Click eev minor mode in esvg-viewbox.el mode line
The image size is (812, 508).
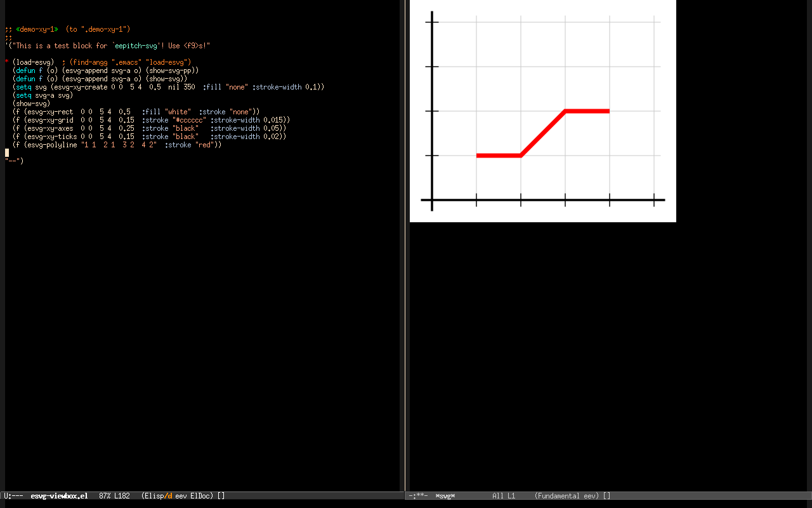click(181, 496)
